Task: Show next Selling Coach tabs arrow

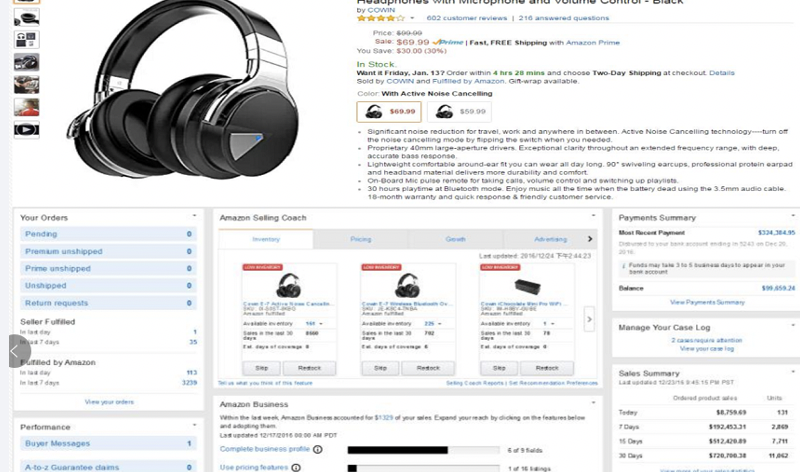Action: tap(590, 239)
